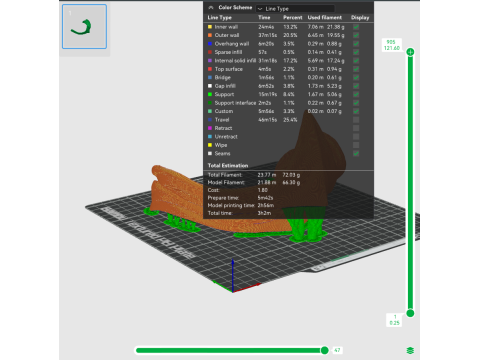Image resolution: width=480 pixels, height=360 pixels.
Task: Click the Color Scheme label
Action: tap(235, 7)
